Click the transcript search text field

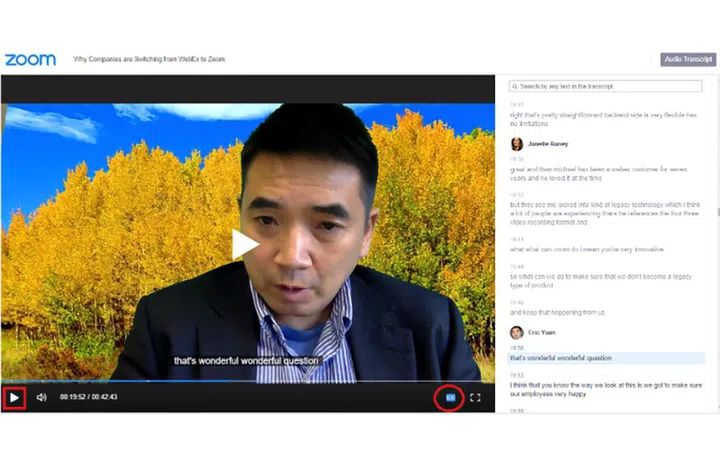[x=610, y=87]
